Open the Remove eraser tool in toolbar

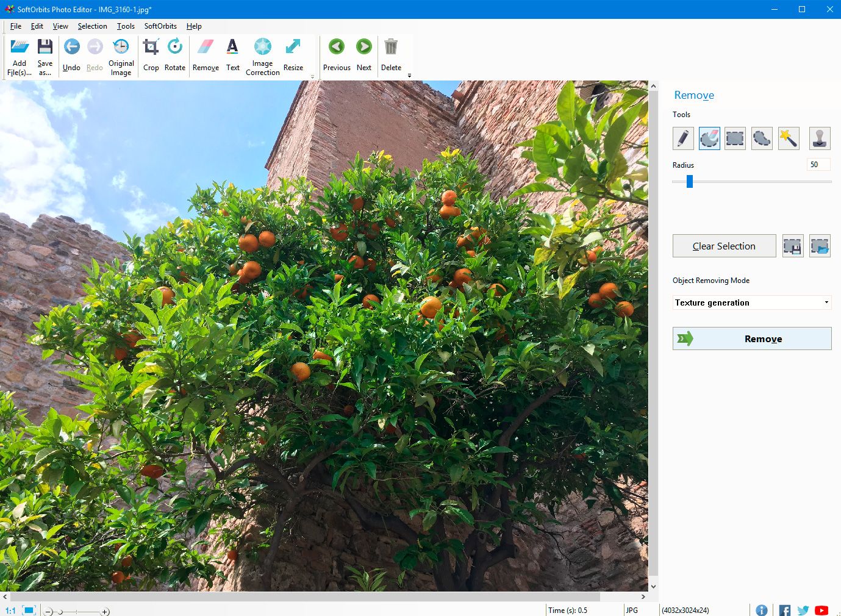(206, 47)
